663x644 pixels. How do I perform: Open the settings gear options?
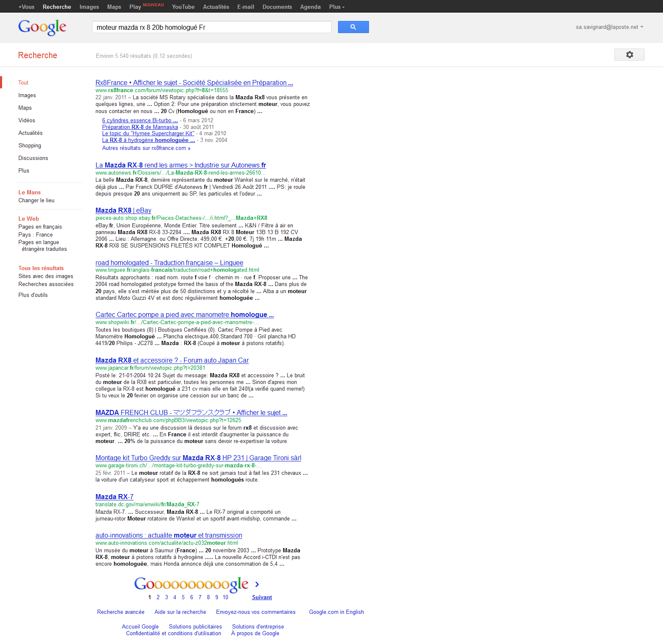[x=629, y=55]
